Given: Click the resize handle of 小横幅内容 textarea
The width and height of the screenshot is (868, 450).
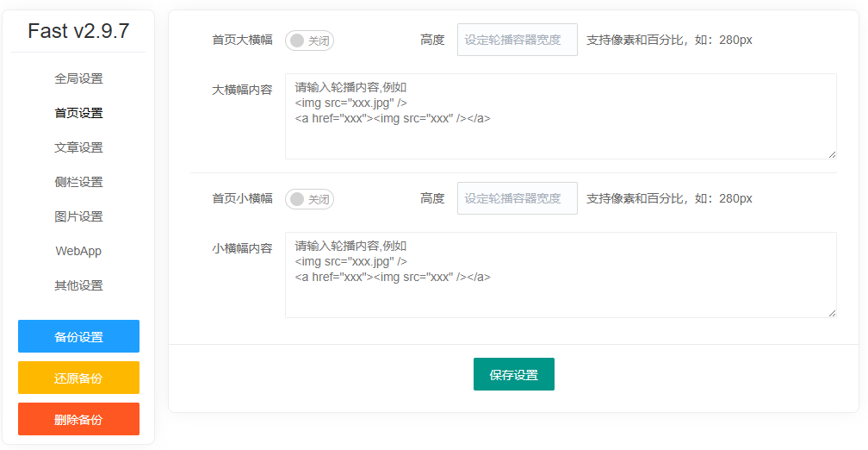Looking at the screenshot, I should click(832, 313).
